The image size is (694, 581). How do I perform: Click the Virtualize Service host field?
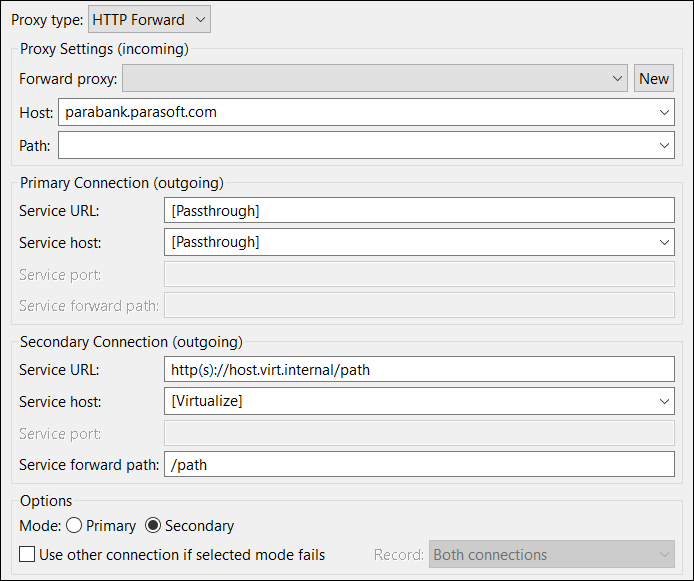click(409, 401)
